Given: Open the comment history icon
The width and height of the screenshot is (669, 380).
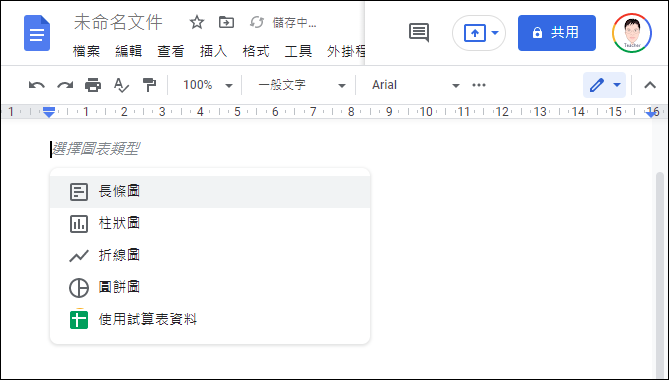Looking at the screenshot, I should (419, 32).
